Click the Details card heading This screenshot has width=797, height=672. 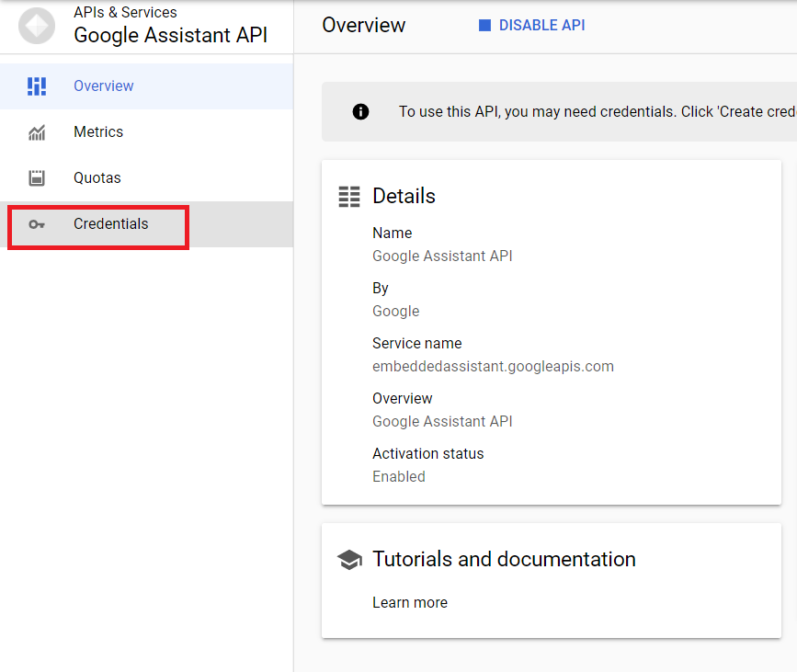click(404, 196)
